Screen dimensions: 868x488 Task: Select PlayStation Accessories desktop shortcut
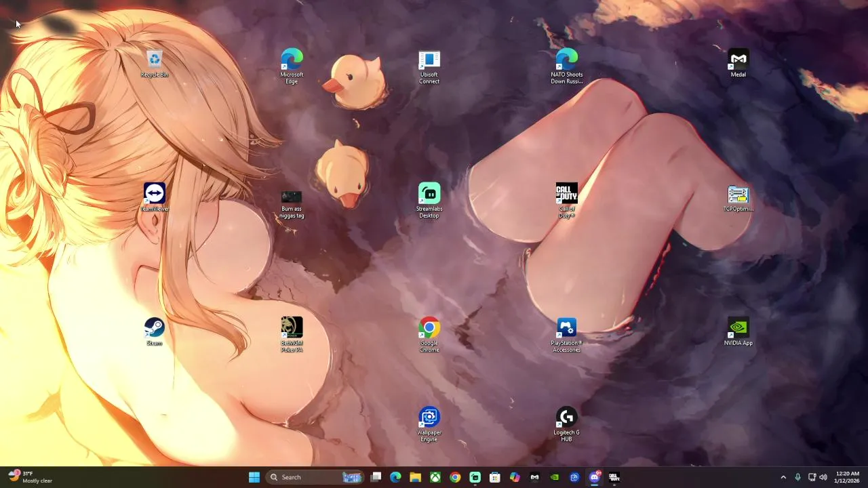pos(566,335)
